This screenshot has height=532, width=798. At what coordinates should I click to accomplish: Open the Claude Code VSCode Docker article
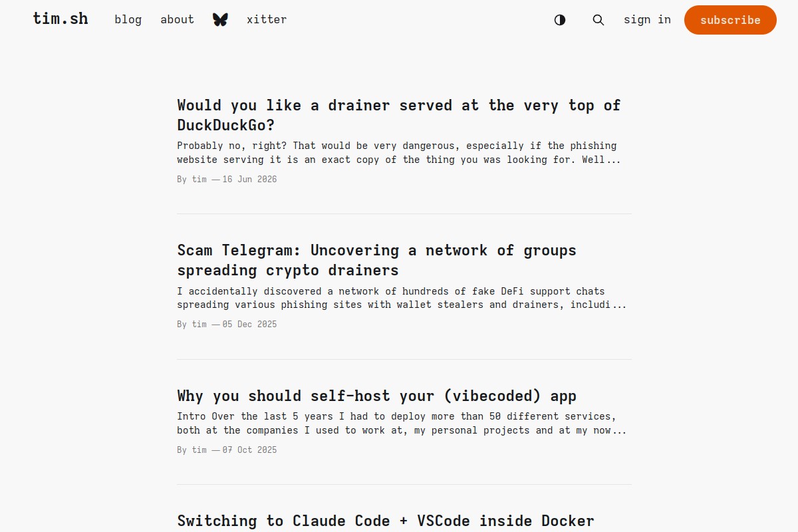[x=386, y=521]
